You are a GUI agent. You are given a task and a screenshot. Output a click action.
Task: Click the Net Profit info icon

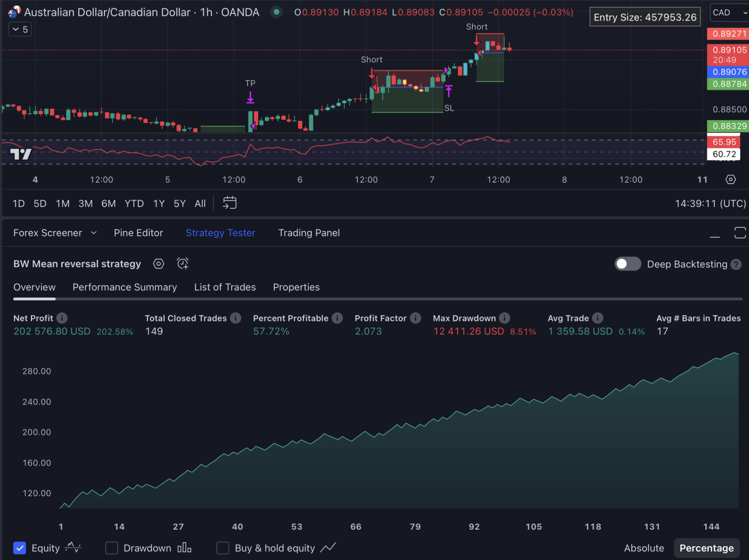[62, 318]
